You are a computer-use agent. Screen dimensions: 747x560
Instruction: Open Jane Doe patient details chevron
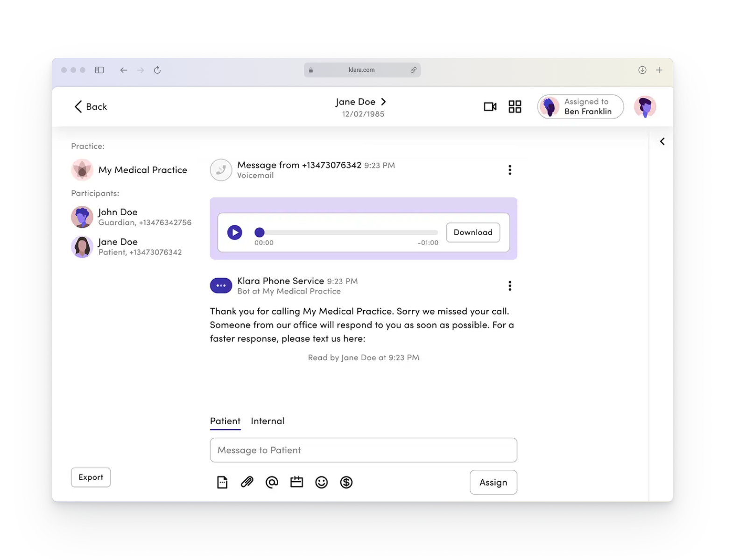pos(383,102)
